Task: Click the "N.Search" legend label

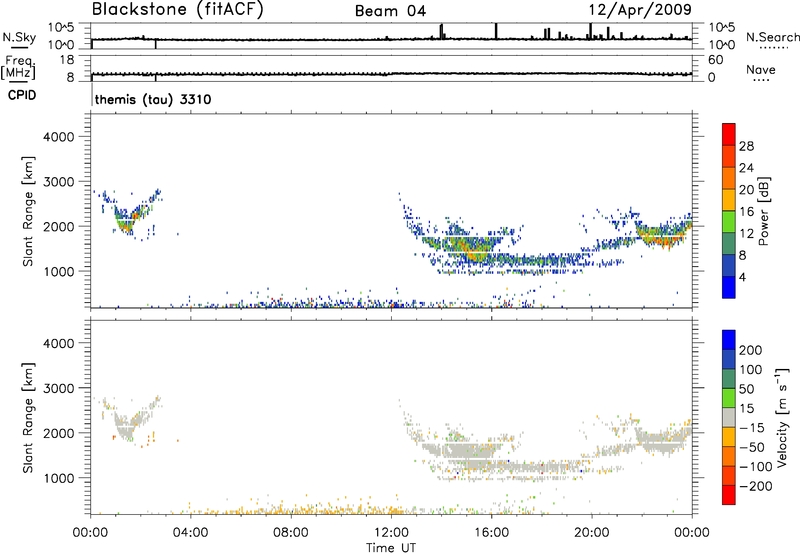Action: pos(773,37)
